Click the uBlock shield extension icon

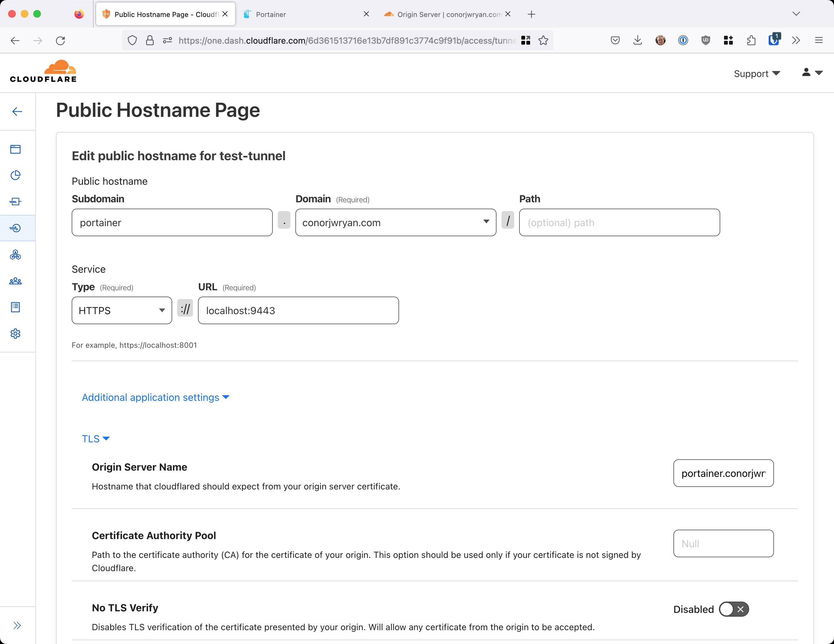[x=706, y=40]
